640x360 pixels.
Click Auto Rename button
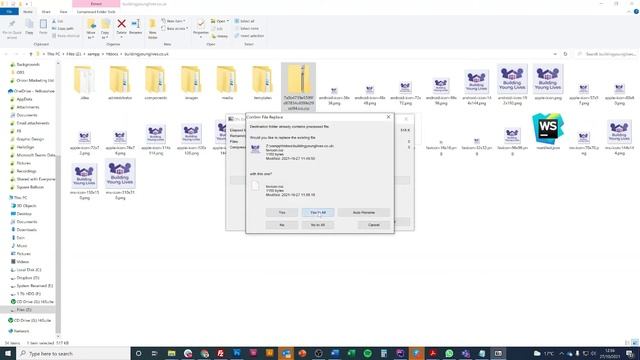363,212
